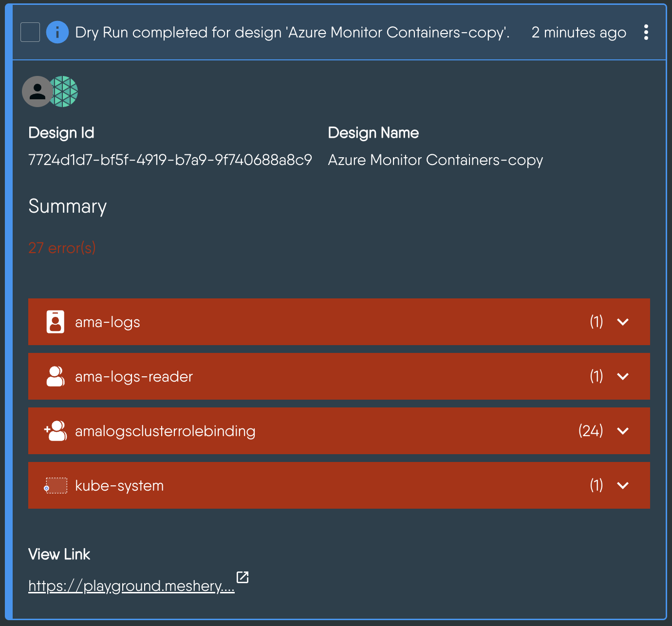Screen dimensions: 672x626
Task: Expand the ama-logs-reader error row chevron
Action: 623,376
